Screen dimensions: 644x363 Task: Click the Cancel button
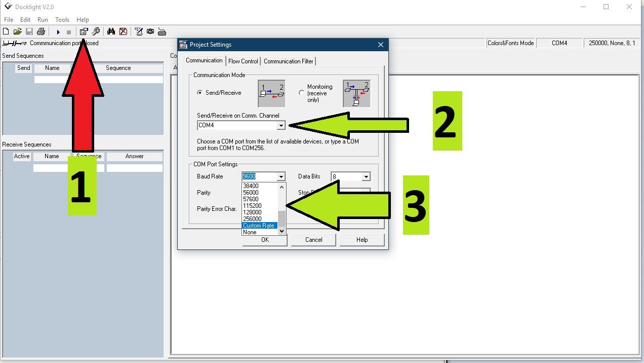coord(313,240)
